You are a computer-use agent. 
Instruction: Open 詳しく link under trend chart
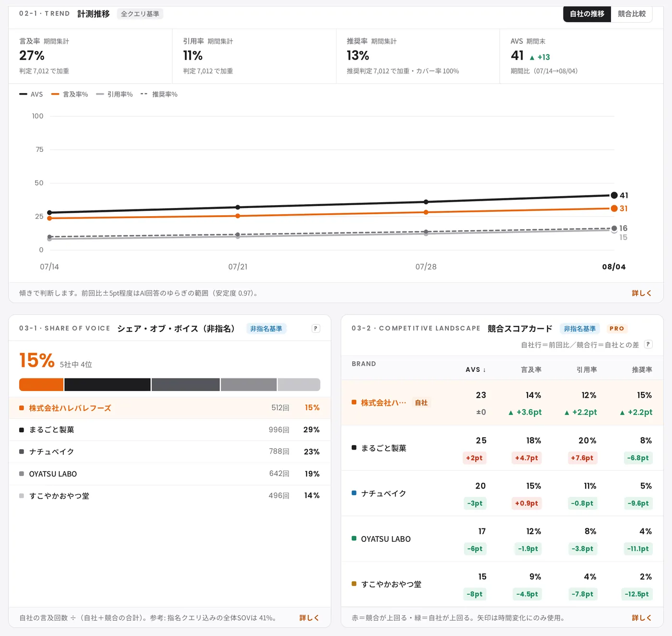click(642, 293)
